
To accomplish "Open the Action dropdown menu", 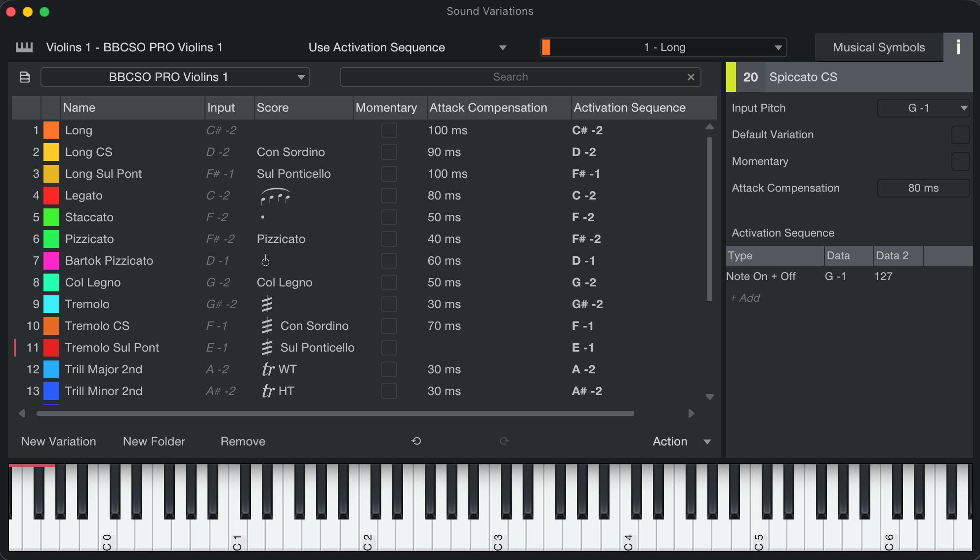I will 682,441.
